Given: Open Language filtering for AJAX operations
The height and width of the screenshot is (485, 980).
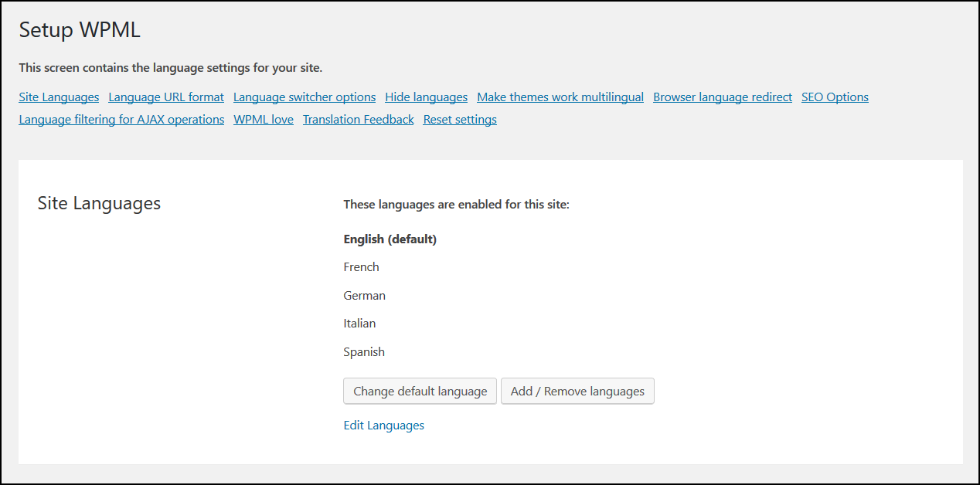Looking at the screenshot, I should (x=121, y=119).
